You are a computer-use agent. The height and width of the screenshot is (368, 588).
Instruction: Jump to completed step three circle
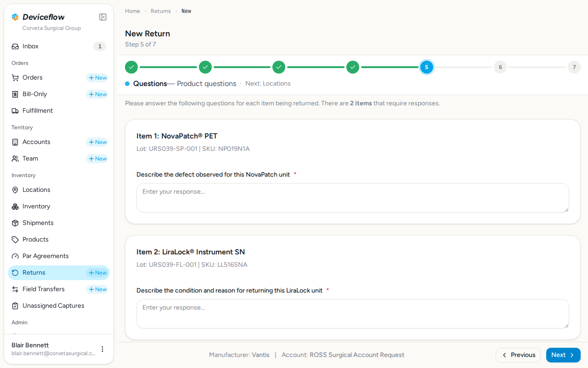279,67
